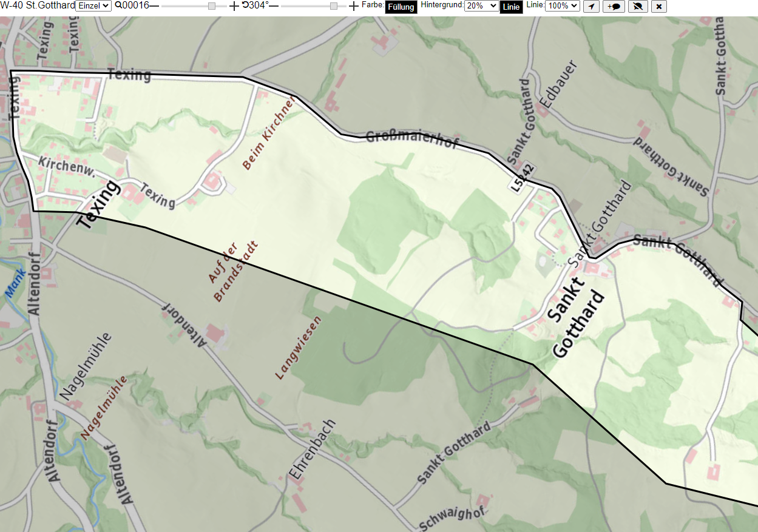
Task: Click the Füllung color button
Action: point(401,7)
